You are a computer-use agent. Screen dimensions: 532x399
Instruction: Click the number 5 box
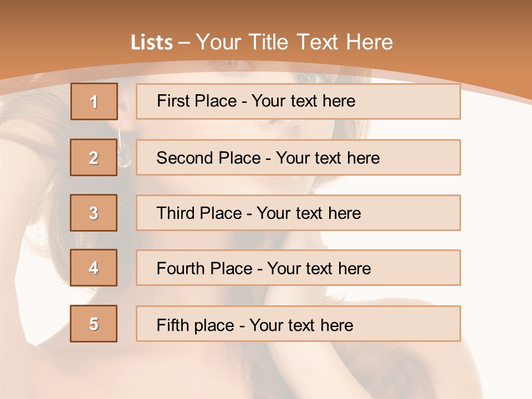94,324
